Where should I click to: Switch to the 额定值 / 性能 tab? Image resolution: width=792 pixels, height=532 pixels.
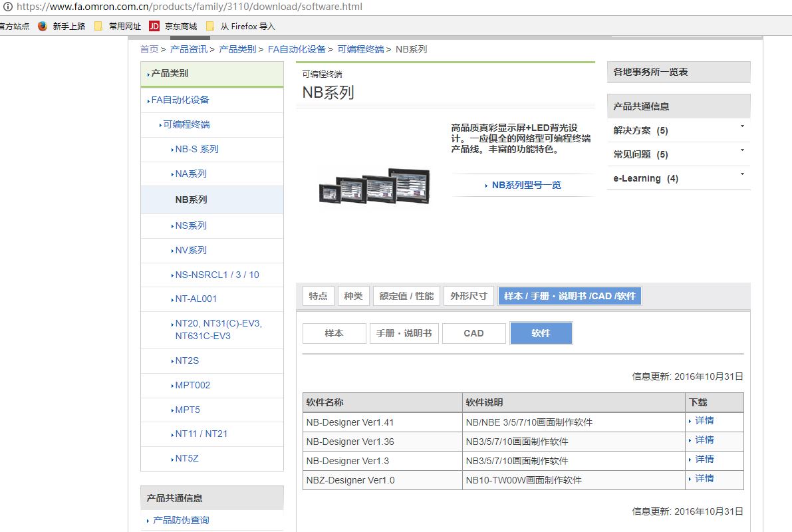[x=406, y=296]
